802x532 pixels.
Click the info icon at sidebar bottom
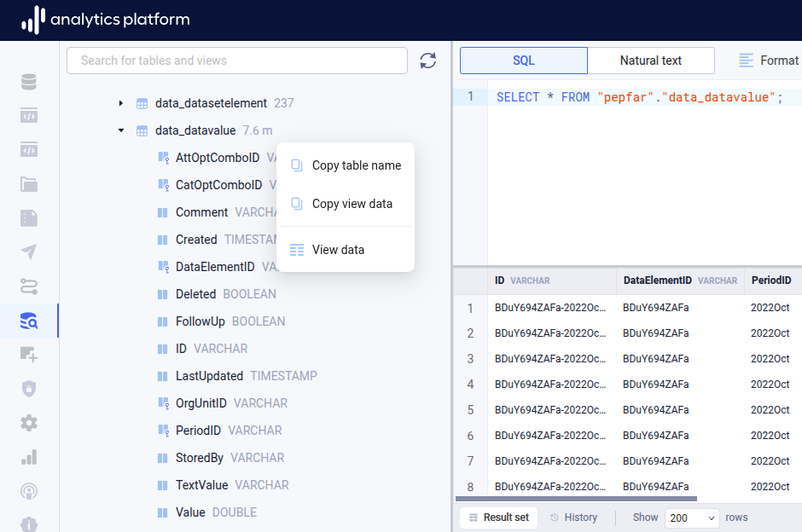click(x=28, y=525)
